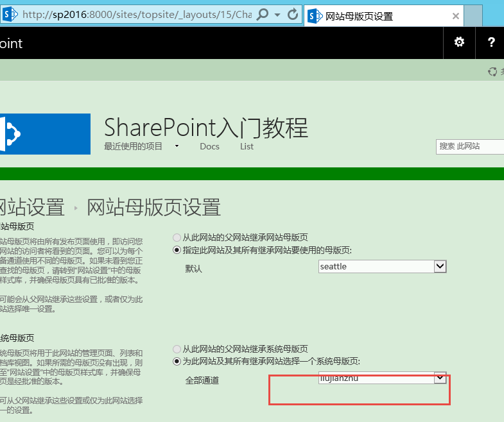
Task: Open 最近使用的项目 navigation link
Action: (133, 146)
